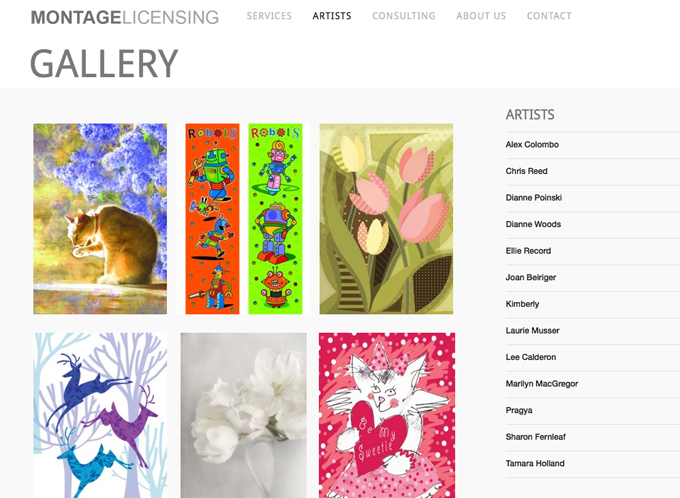Open Tamara Holland's artist page
Screen dimensions: 680x498
(x=535, y=463)
